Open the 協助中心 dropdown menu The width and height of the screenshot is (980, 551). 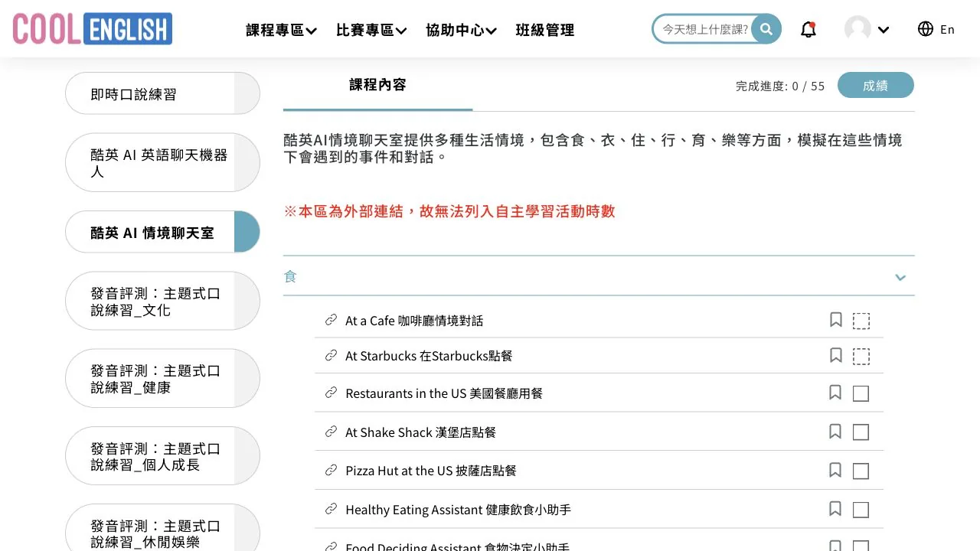point(461,30)
